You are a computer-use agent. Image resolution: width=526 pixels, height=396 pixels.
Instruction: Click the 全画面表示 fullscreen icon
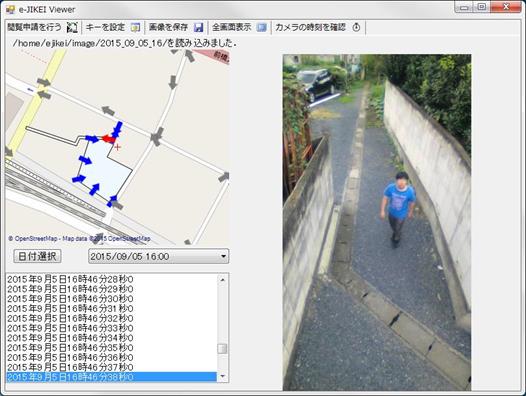tap(262, 28)
